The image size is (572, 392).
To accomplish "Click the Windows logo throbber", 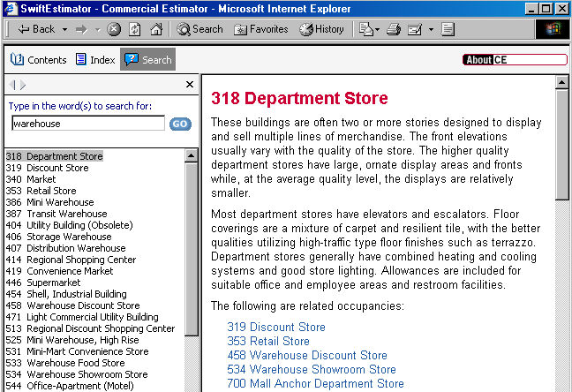I will pyautogui.click(x=553, y=29).
